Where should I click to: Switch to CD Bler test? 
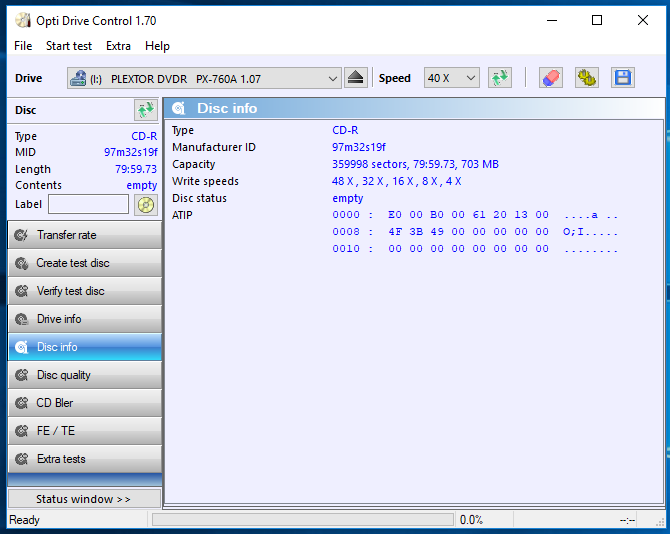[85, 403]
